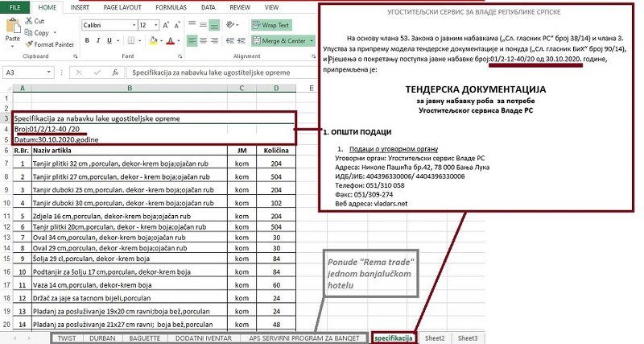Viewport: 644px width, 344px height.
Task: Switch to the FORMULAS ribbon tab
Action: pyautogui.click(x=171, y=7)
